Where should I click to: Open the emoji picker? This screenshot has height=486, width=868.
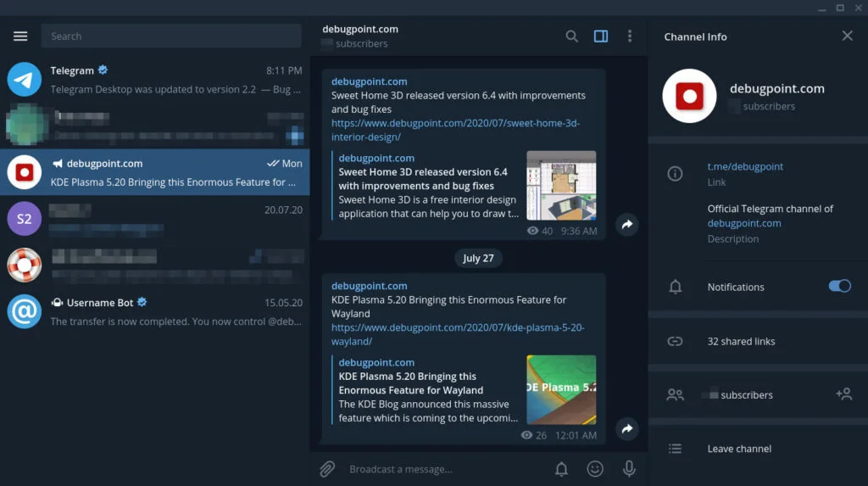coord(595,469)
